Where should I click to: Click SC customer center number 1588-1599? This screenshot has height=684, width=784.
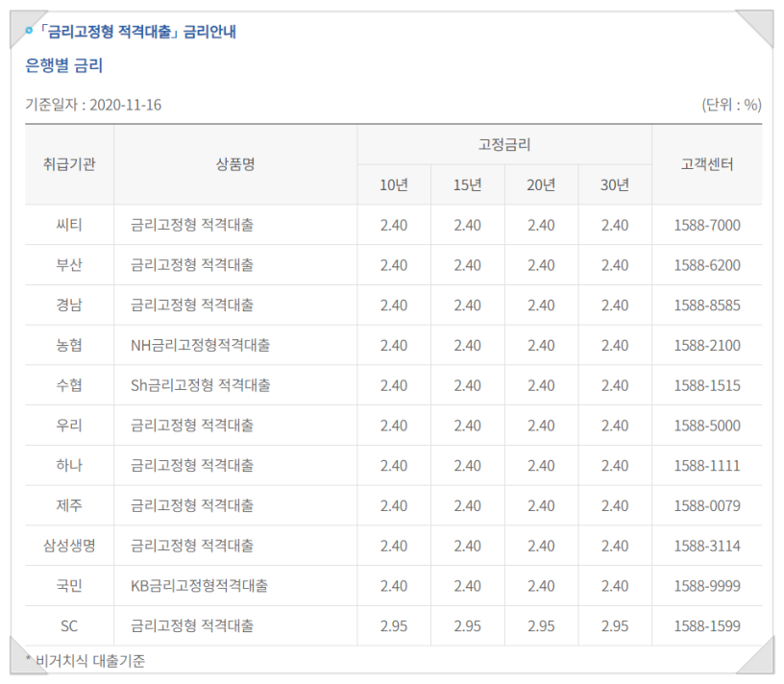point(707,626)
